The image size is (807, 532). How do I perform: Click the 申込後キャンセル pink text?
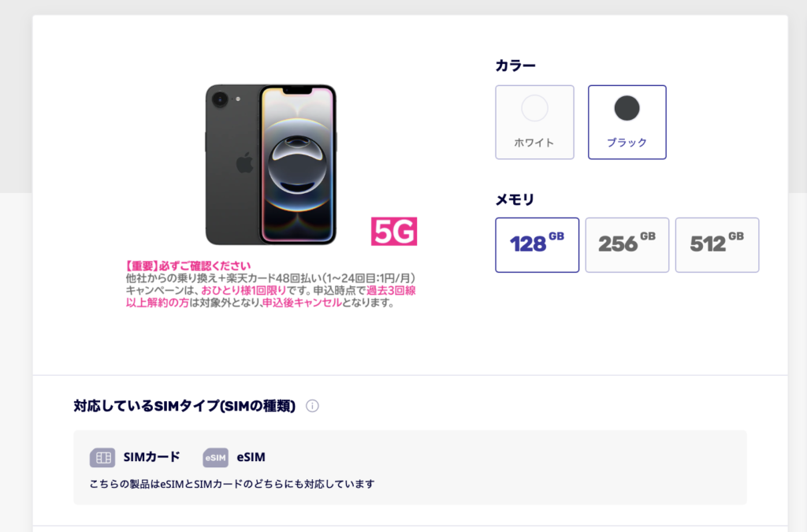[302, 303]
